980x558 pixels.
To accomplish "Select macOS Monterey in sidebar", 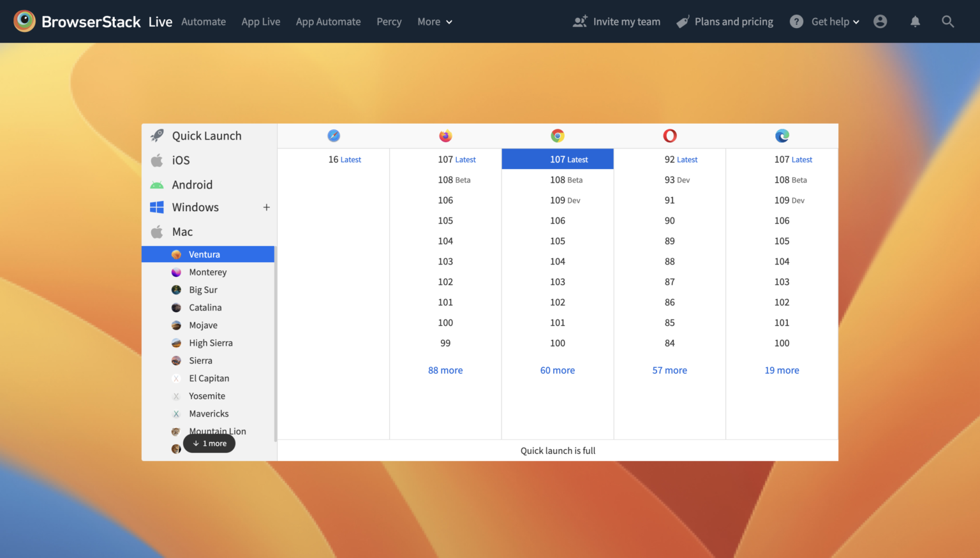I will [207, 272].
